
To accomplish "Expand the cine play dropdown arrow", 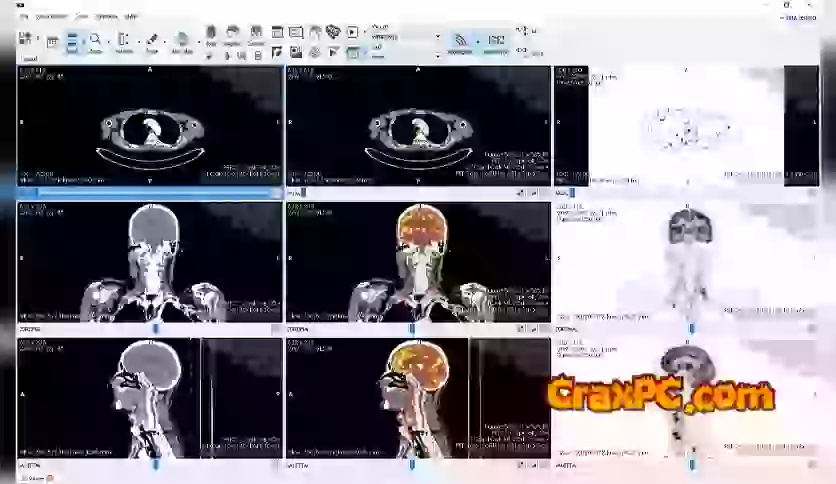I will pyautogui.click(x=365, y=33).
